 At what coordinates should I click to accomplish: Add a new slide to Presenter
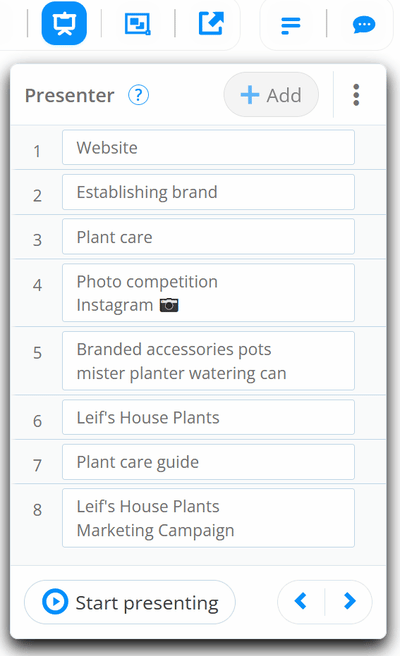point(271,95)
